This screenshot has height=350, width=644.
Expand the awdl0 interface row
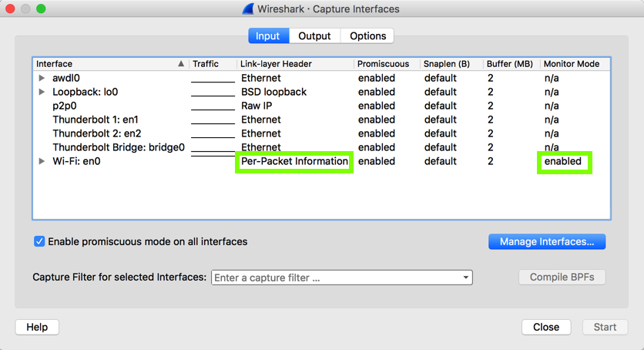42,78
